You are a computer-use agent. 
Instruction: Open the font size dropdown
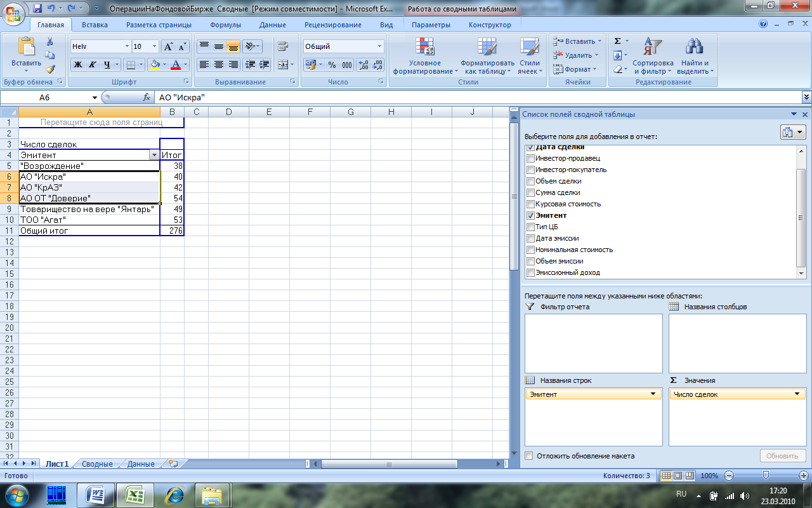pos(154,46)
